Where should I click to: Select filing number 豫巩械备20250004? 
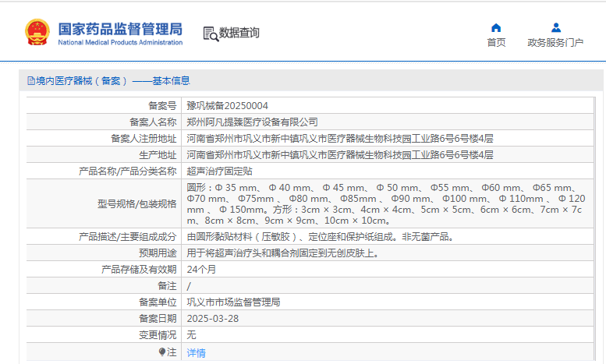coord(227,106)
